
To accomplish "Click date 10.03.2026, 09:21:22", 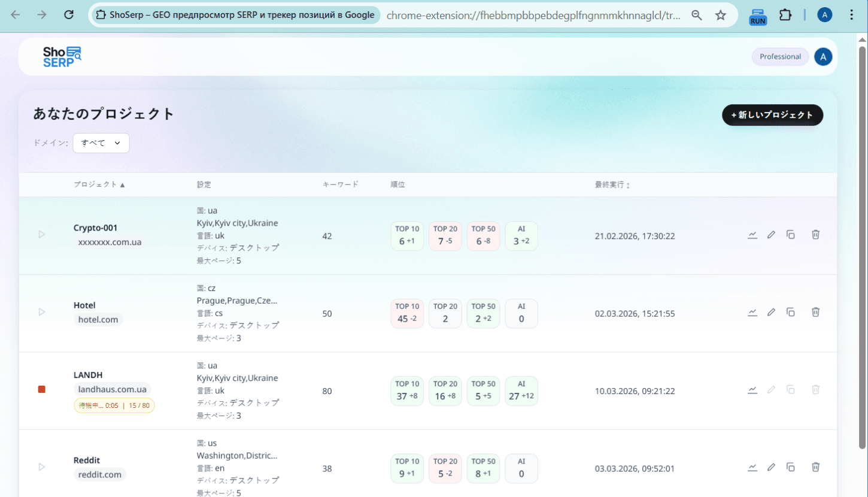I will pyautogui.click(x=635, y=391).
